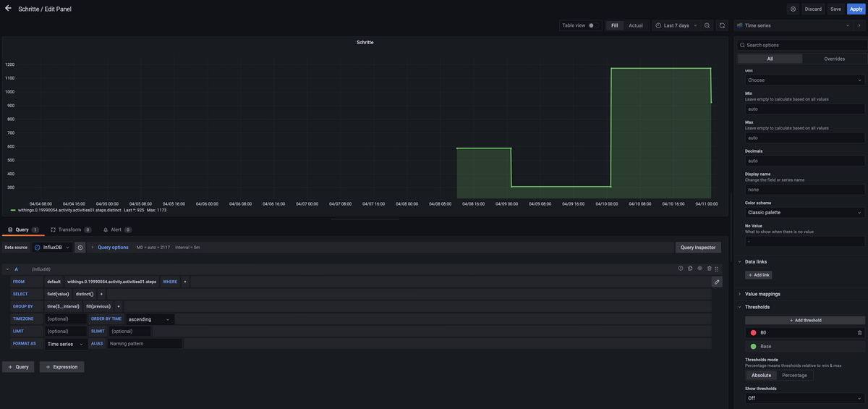Toggle text edit mode with pencil icon
This screenshot has height=409, width=868.
click(716, 282)
